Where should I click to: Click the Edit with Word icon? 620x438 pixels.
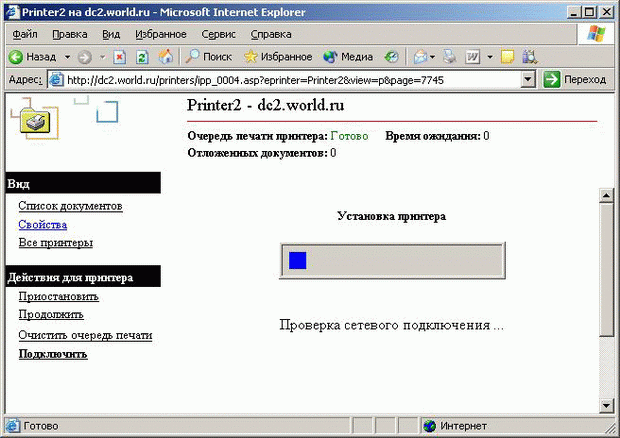point(473,57)
